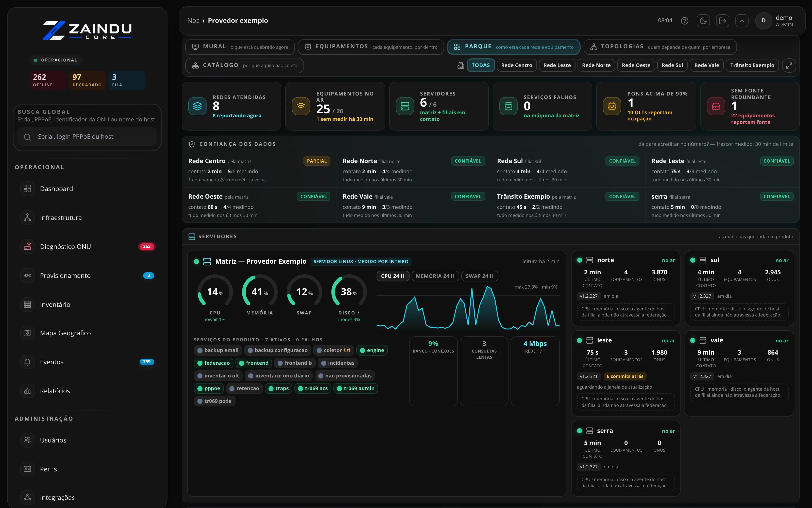Open Mapa Geográfico

[87, 333]
